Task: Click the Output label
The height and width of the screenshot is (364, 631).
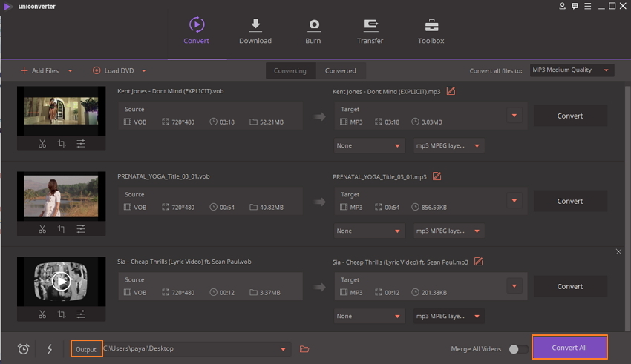Action: [86, 348]
